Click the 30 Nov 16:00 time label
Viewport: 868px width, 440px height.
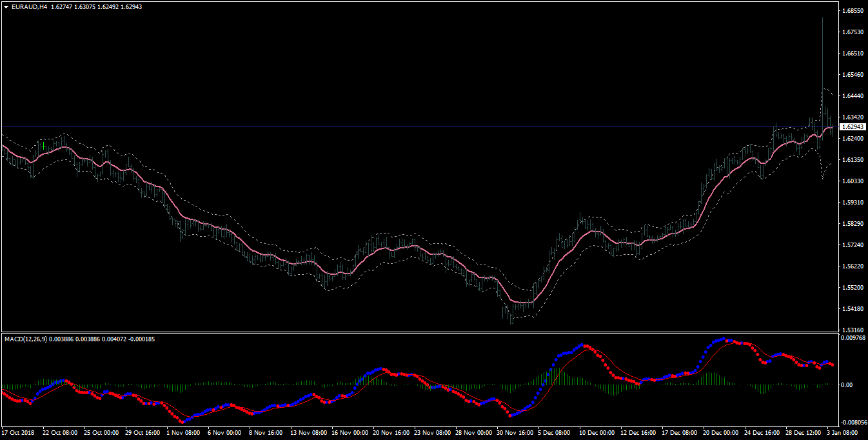517,433
